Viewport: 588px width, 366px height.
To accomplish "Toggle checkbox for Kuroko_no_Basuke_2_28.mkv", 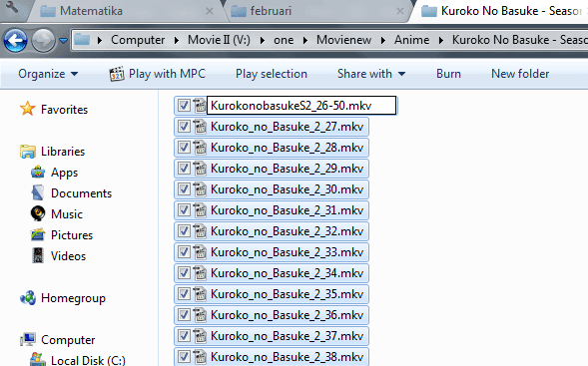I will 184,148.
